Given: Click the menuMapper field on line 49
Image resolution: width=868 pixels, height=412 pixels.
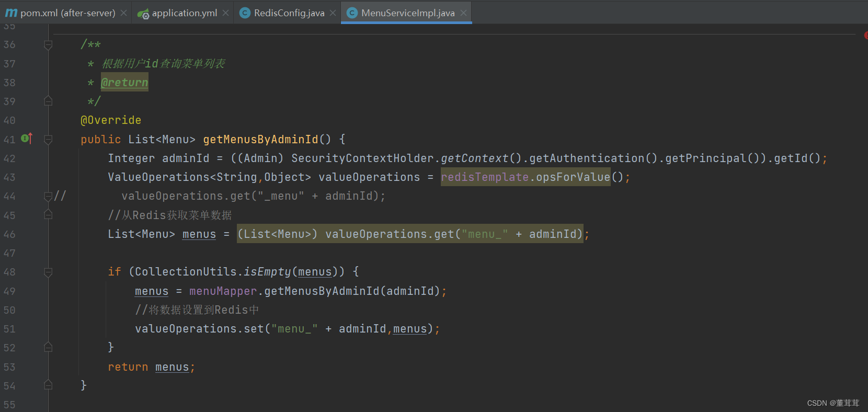Looking at the screenshot, I should (223, 291).
